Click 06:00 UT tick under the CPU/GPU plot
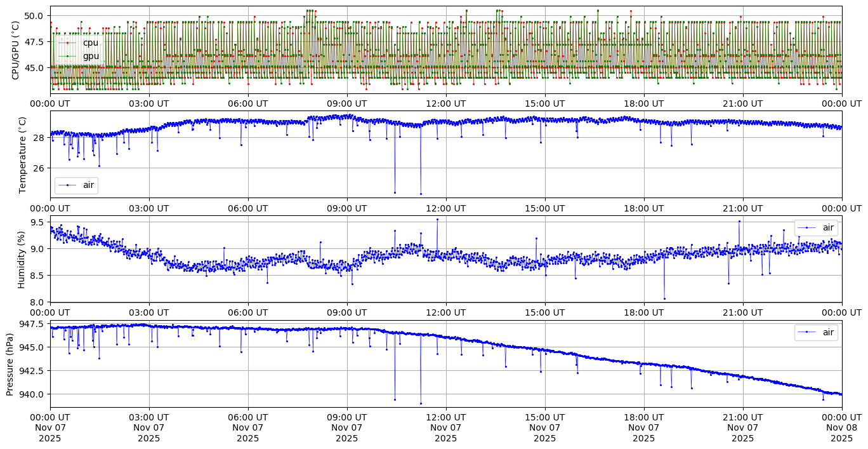 pos(247,104)
